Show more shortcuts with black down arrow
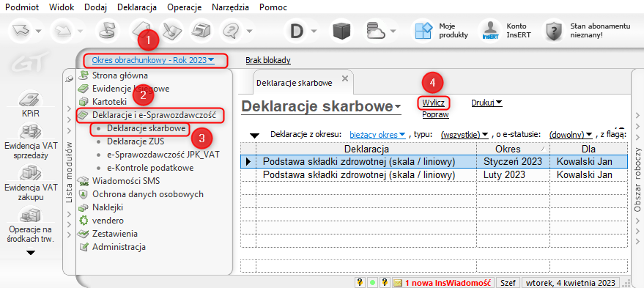Screen dimensions: 644x288 pos(30,253)
